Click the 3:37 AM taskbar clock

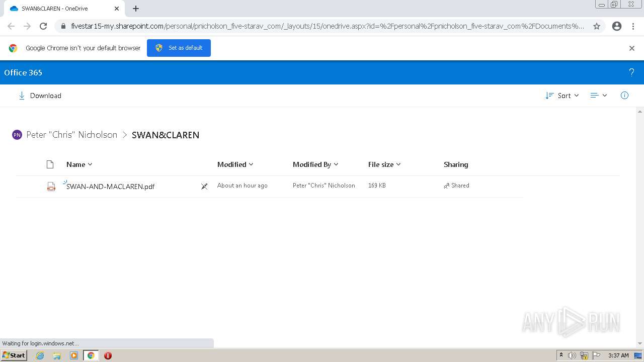pyautogui.click(x=618, y=355)
